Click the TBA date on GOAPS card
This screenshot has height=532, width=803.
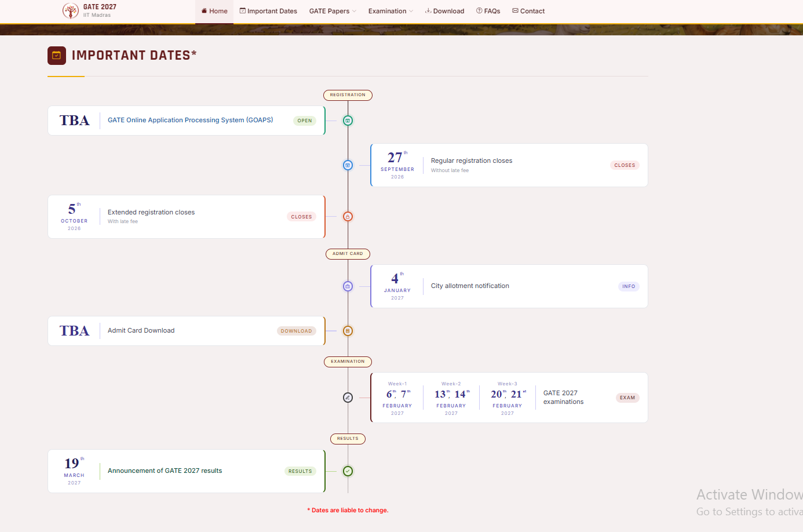75,121
